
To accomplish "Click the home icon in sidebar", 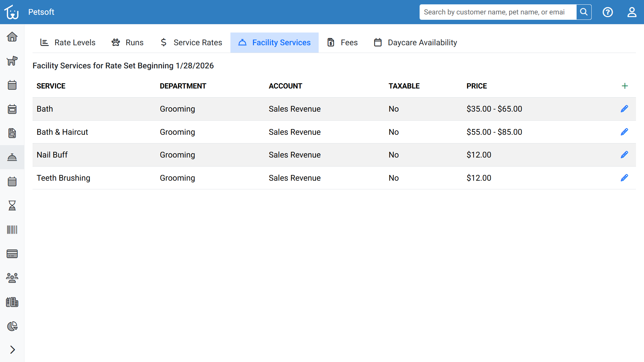I will click(x=12, y=37).
